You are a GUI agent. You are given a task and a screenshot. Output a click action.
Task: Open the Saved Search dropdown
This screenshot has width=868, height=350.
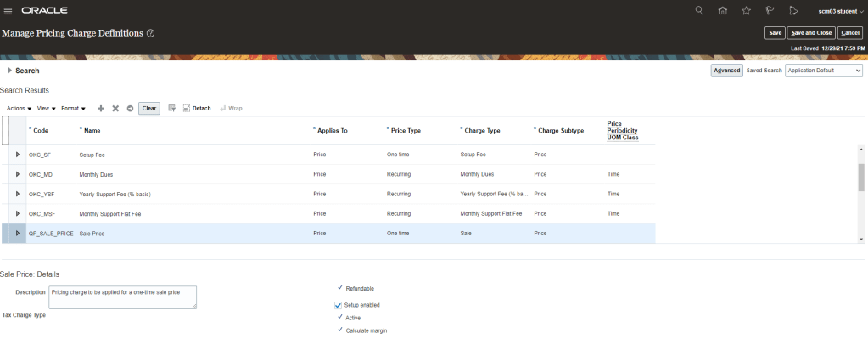[x=823, y=71]
